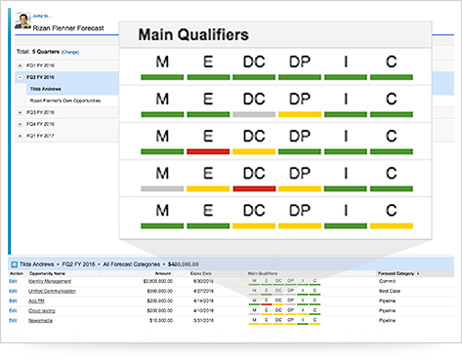
Task: Click the Change link next to 5 Quarters
Action: pyautogui.click(x=70, y=52)
